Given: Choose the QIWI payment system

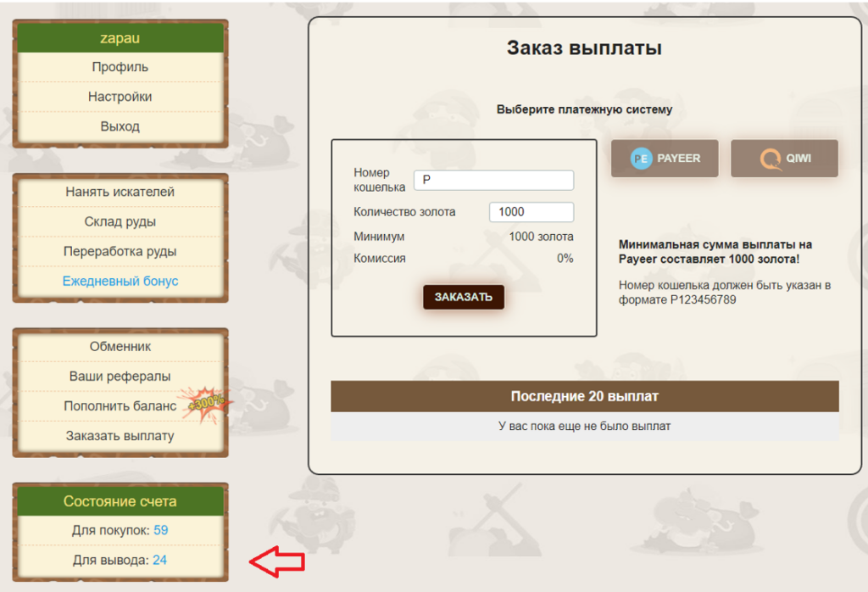Looking at the screenshot, I should (784, 159).
